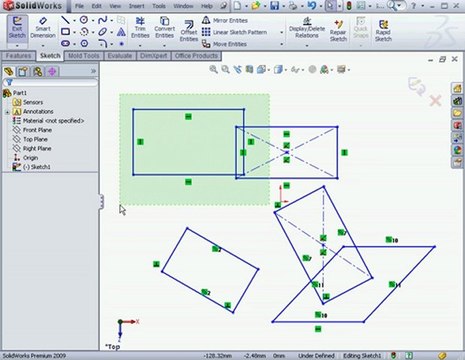Image resolution: width=465 pixels, height=360 pixels.
Task: Choose the Sketch Fillet tool
Action: [102, 43]
